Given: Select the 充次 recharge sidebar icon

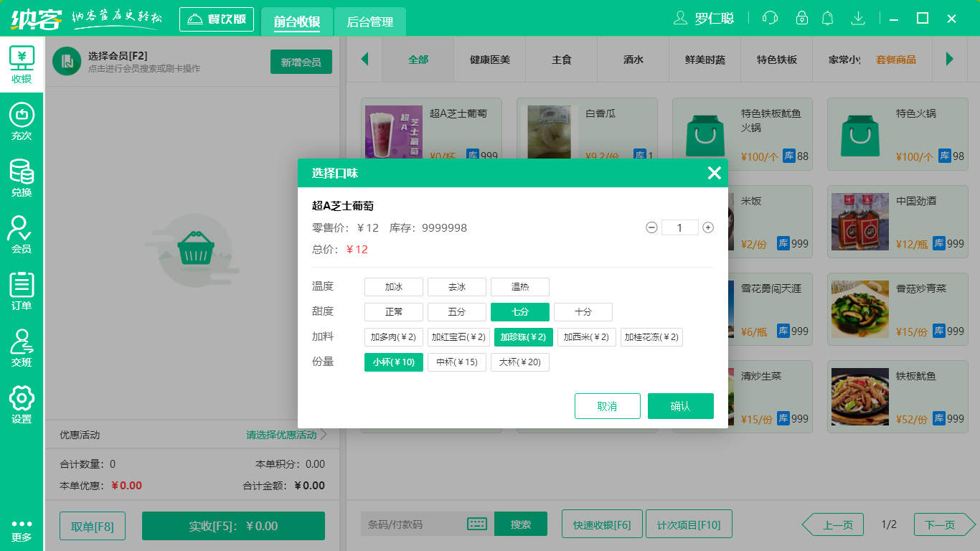Looking at the screenshot, I should click(x=22, y=120).
